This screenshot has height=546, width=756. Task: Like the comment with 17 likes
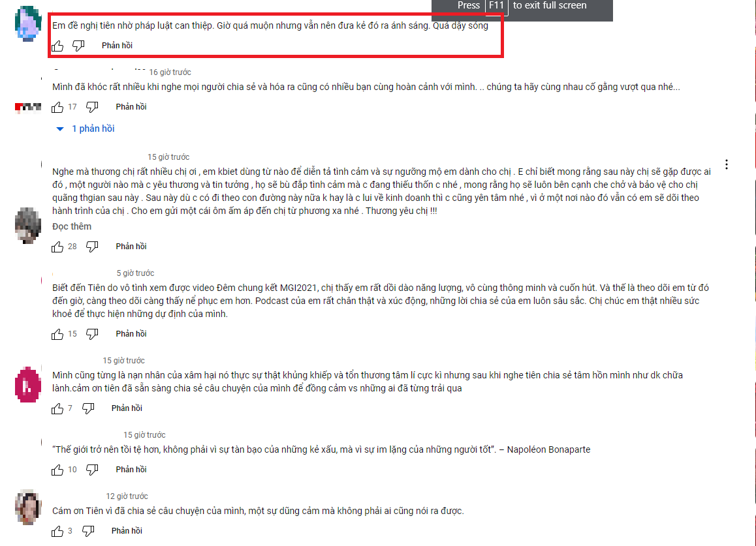(x=57, y=107)
